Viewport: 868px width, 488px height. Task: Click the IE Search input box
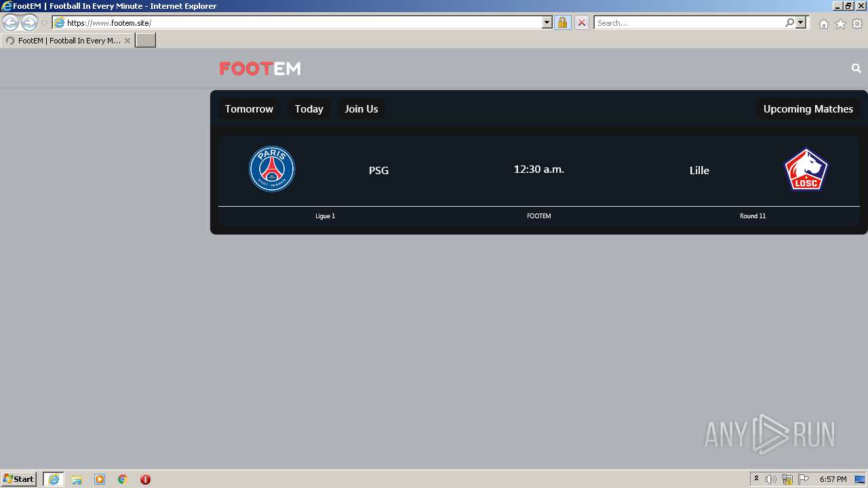(689, 23)
